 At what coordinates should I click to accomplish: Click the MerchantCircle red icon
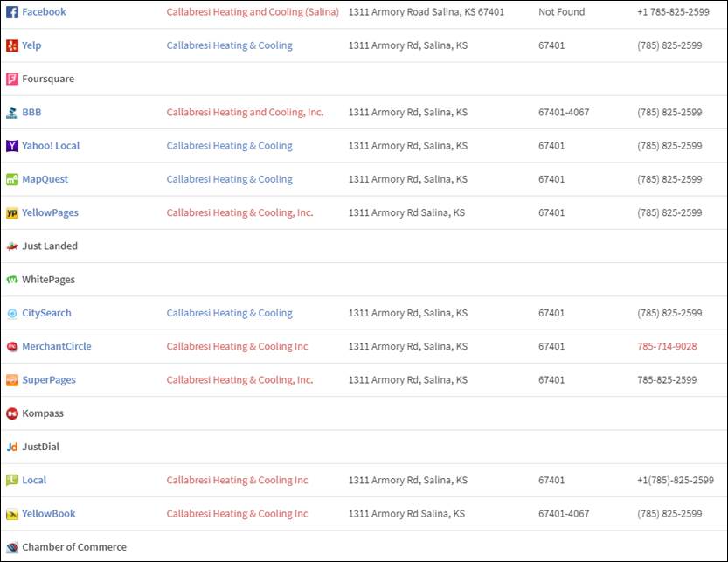12,346
